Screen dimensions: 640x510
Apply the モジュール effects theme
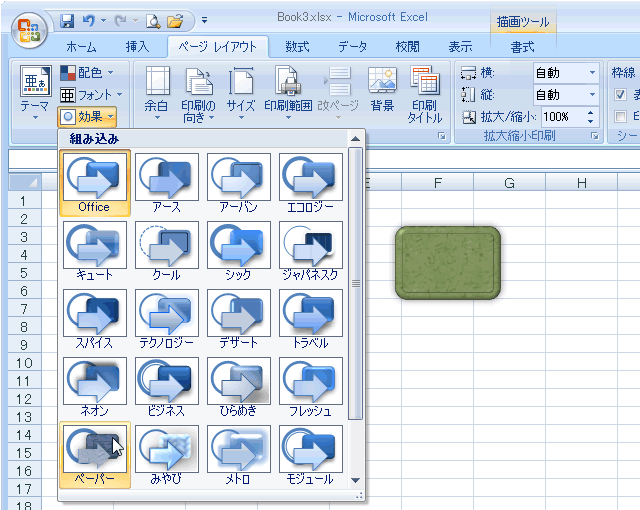[311, 455]
